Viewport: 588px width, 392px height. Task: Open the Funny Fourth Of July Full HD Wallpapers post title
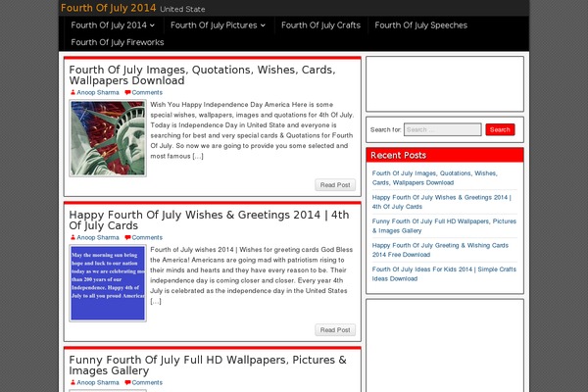[208, 366]
